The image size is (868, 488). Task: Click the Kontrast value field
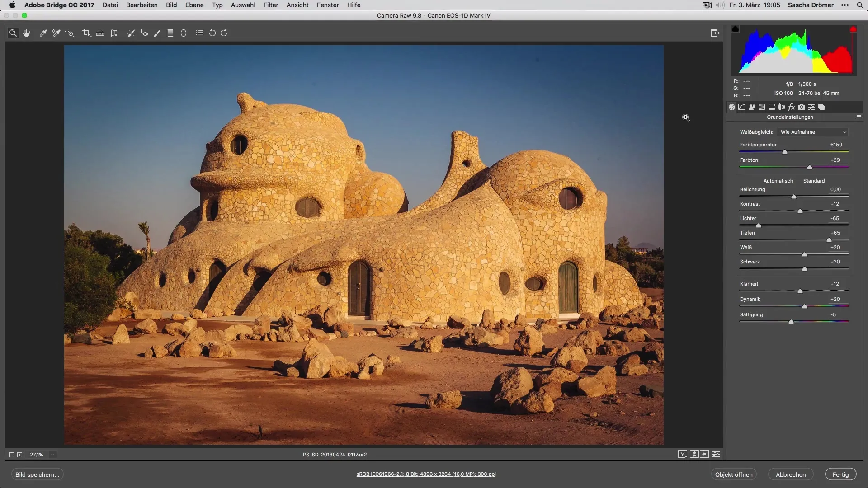pyautogui.click(x=835, y=204)
